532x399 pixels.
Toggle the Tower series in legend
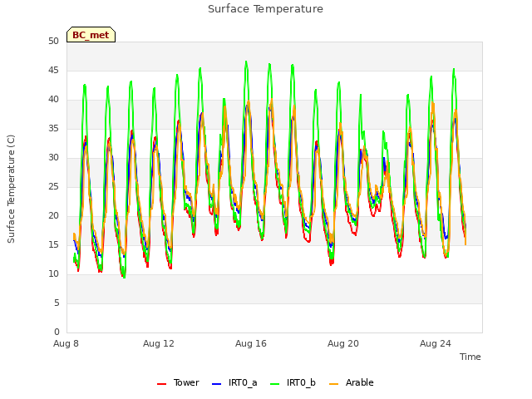[178, 382]
